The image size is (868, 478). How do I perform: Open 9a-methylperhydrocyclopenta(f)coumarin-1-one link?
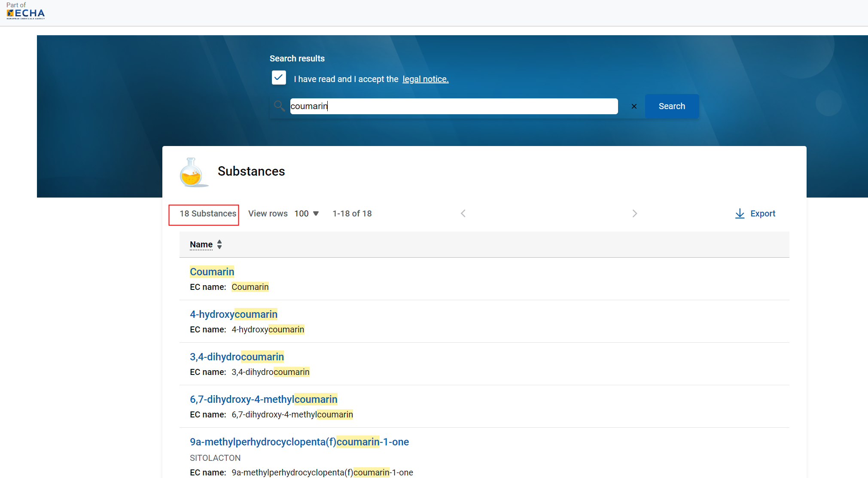[299, 442]
